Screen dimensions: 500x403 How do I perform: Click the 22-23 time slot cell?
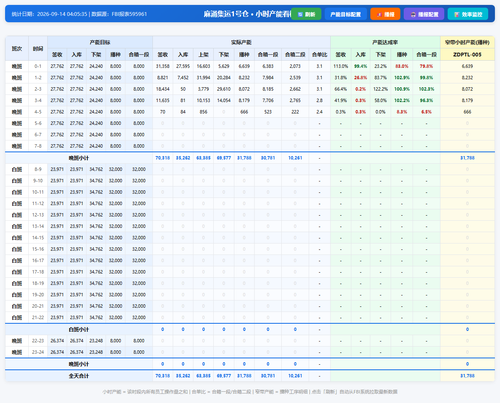click(38, 341)
